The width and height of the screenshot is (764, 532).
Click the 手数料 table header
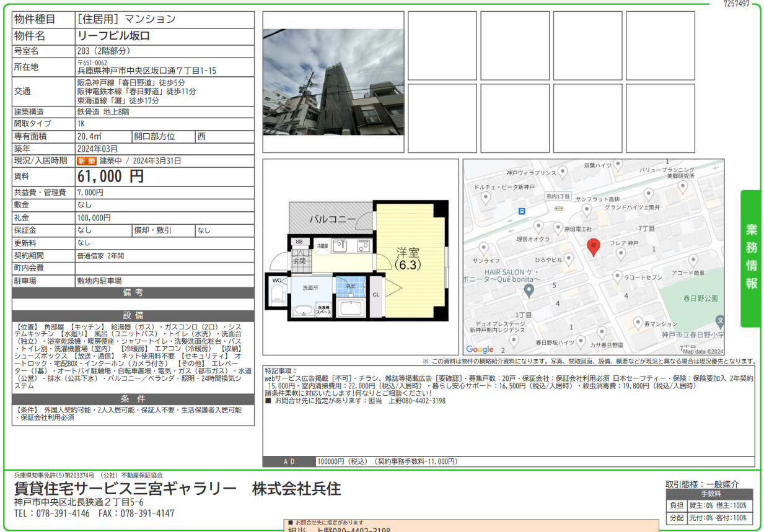710,494
